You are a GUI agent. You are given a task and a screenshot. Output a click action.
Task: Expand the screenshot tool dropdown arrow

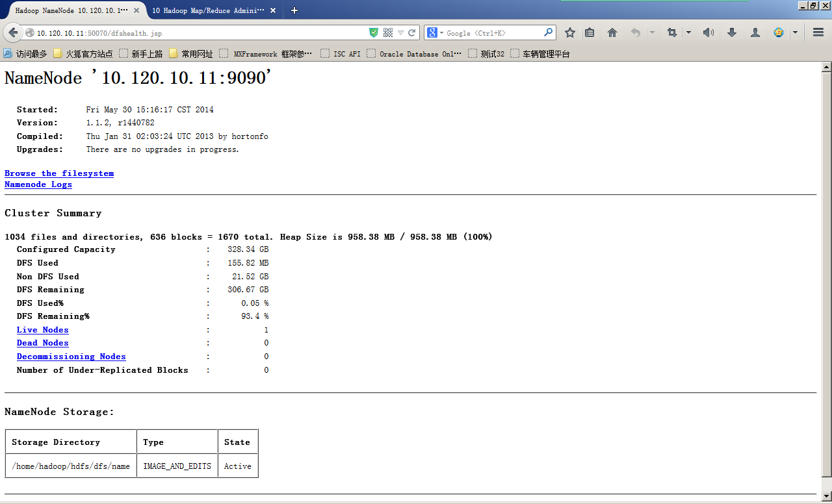point(688,32)
